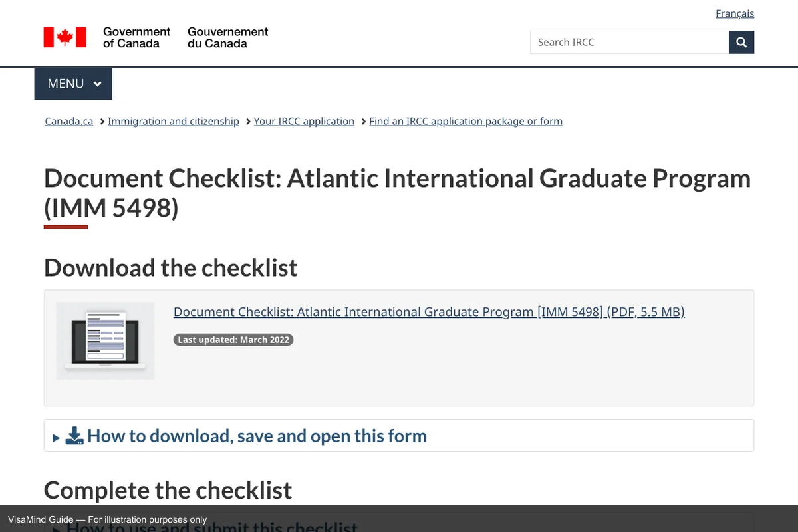The image size is (798, 532).
Task: Click the Government of Canada wordmark text
Action: [136, 37]
